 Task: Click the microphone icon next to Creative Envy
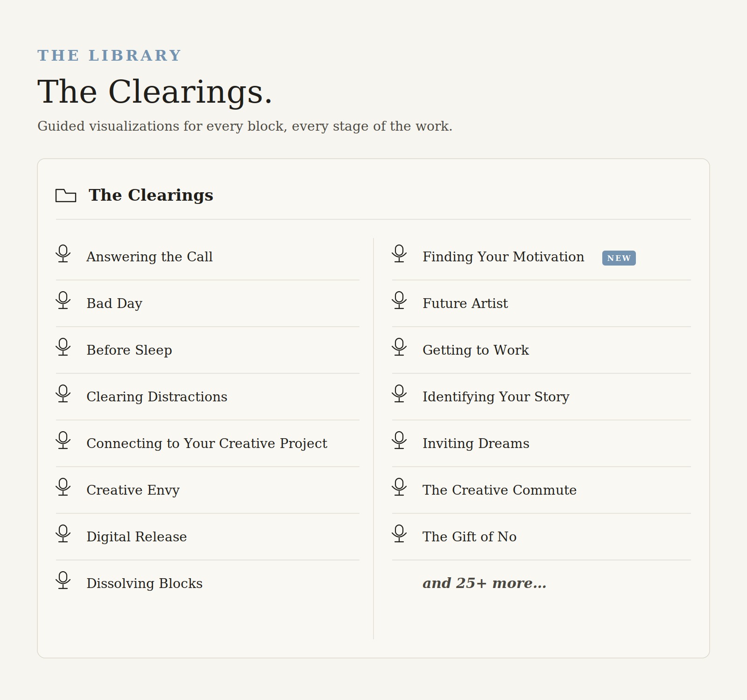63,487
